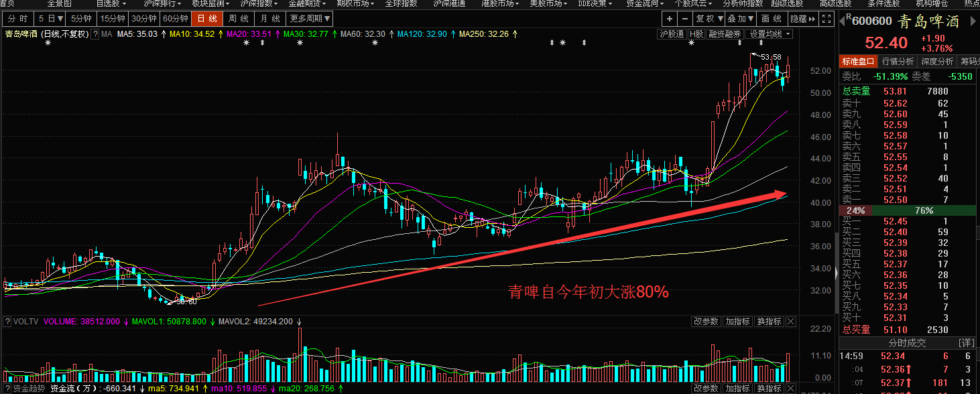Screen dimensions: 980x394
Task: Click the question mark help icon beside 日线,不复权
Action: coord(95,34)
